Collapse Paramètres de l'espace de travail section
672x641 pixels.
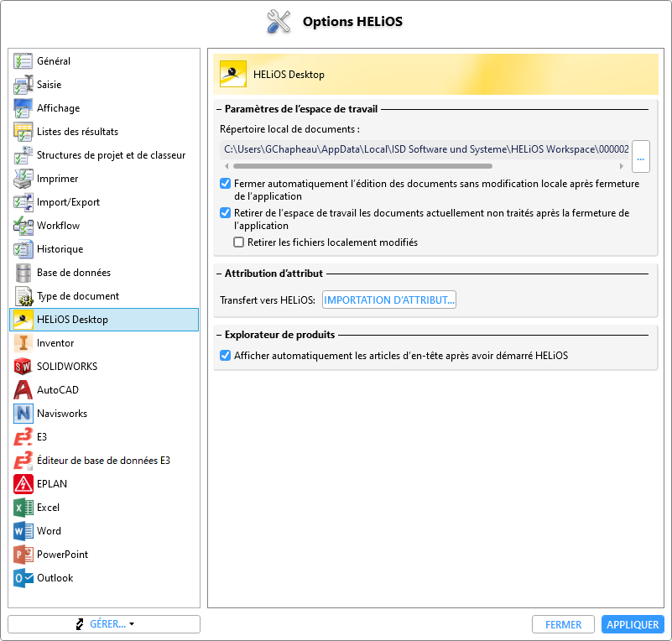219,109
